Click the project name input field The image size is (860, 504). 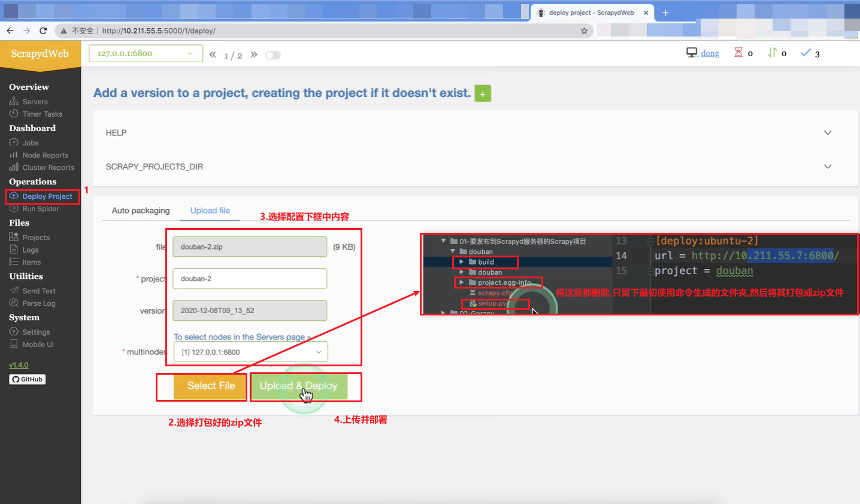click(x=250, y=279)
